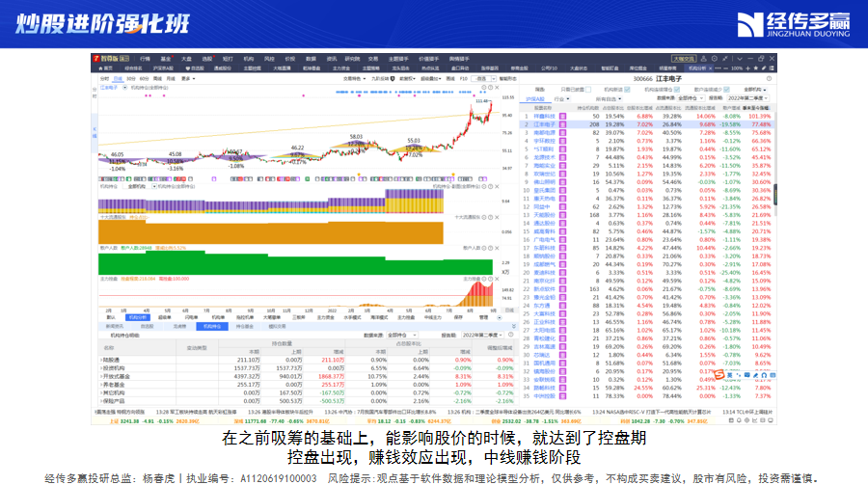Open the 基金 menu
The width and height of the screenshot is (868, 485).
click(166, 58)
